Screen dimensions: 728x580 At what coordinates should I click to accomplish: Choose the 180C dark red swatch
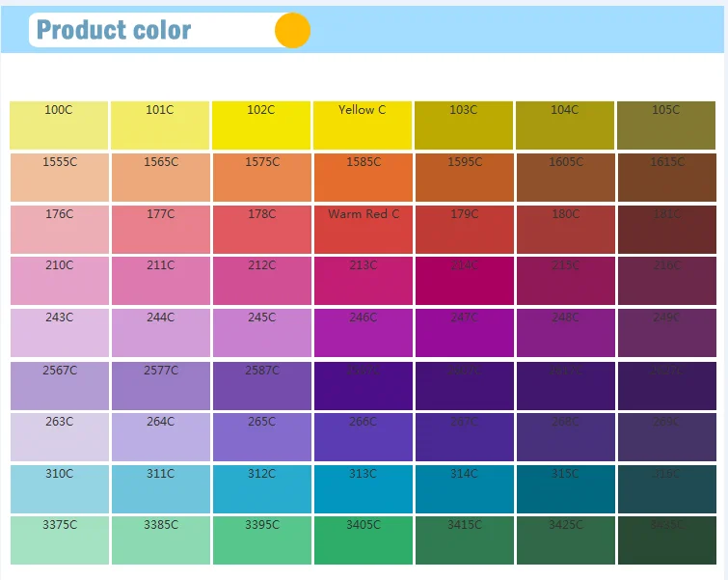coord(565,230)
